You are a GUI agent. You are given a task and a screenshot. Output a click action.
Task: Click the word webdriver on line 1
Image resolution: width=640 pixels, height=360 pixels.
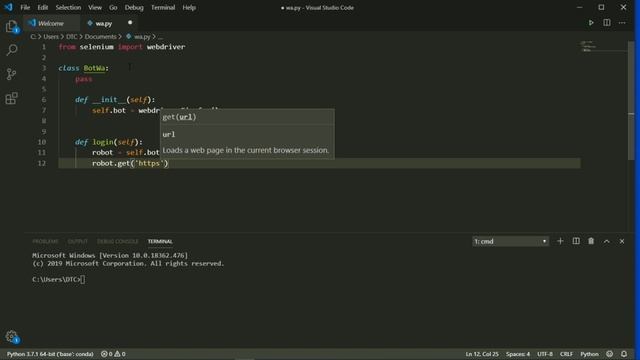point(166,47)
